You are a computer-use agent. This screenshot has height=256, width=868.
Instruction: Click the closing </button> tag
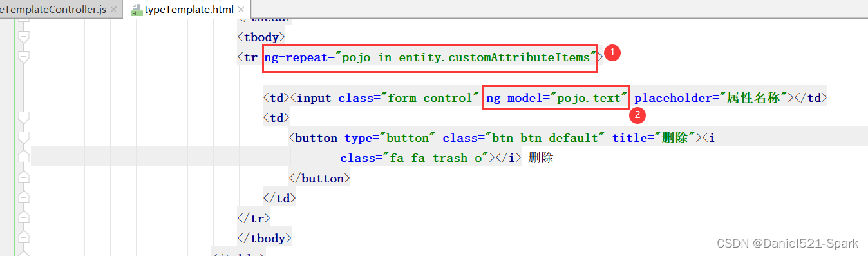320,179
